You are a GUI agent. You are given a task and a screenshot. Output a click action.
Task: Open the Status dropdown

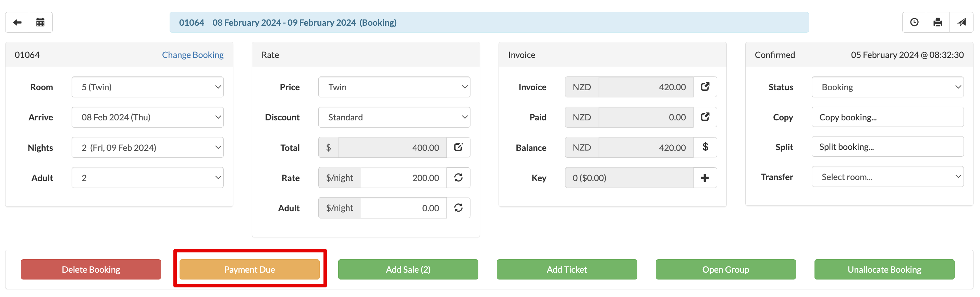pyautogui.click(x=887, y=87)
